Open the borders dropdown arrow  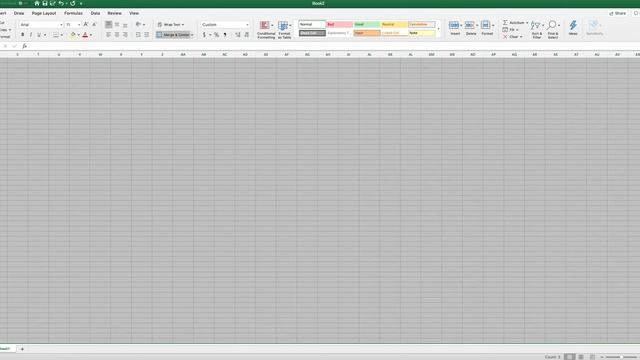tap(62, 35)
